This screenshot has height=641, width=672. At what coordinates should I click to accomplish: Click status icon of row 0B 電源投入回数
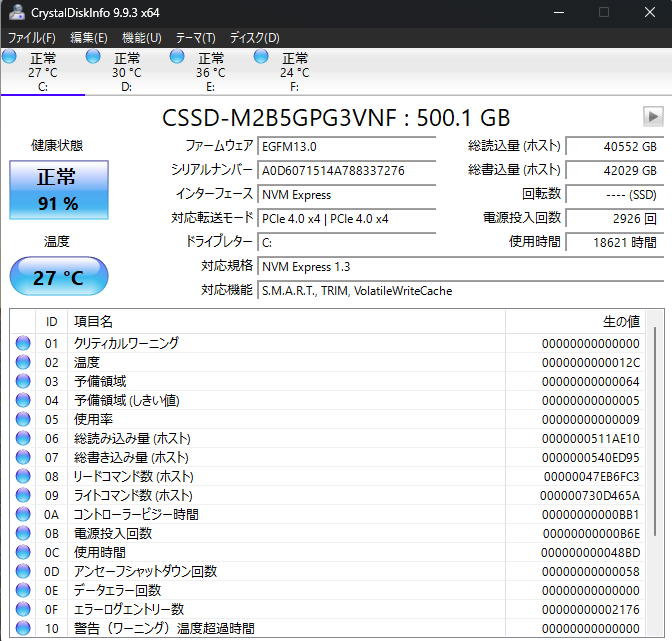point(23,533)
